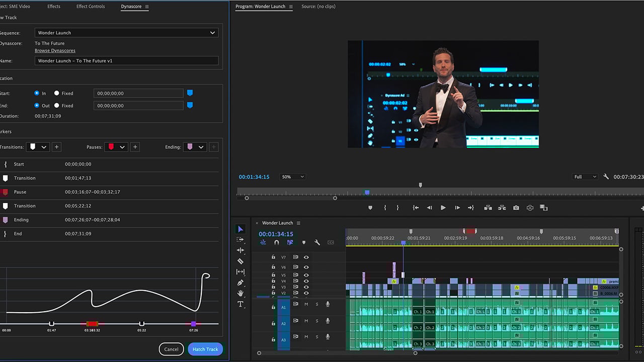The image size is (644, 362).
Task: Click the Export Frame camera icon
Action: coord(516,208)
